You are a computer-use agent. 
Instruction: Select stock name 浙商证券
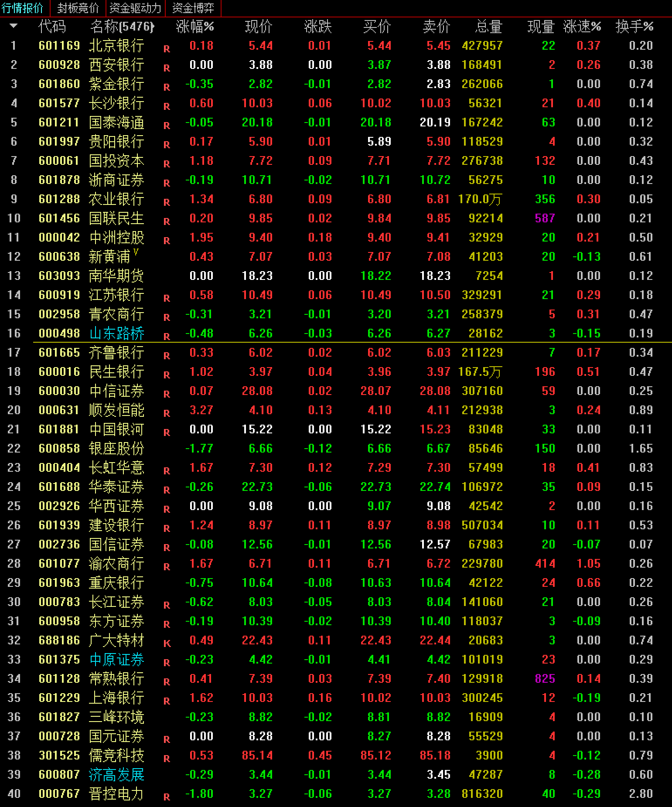point(116,180)
